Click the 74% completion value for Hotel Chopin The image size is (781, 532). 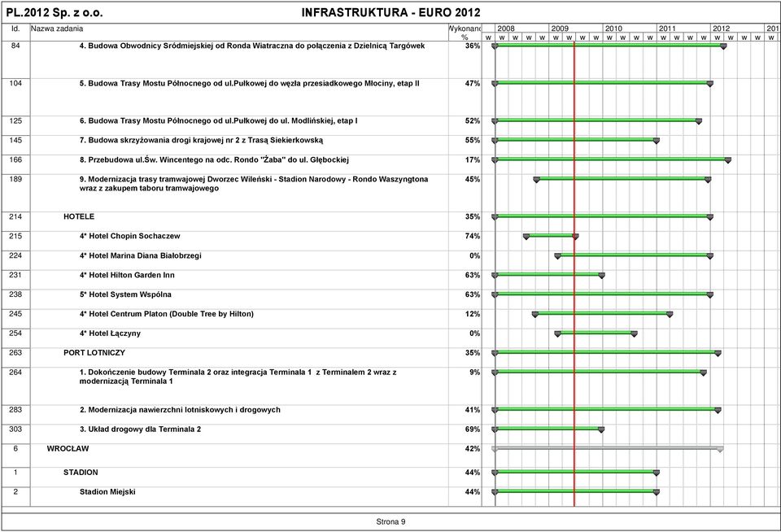[x=473, y=236]
